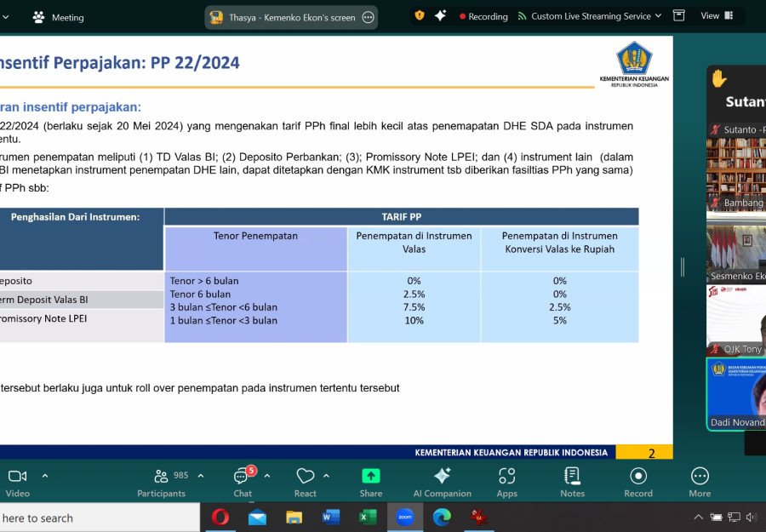Toggle the Video camera button
This screenshot has width=766, height=532.
click(18, 482)
